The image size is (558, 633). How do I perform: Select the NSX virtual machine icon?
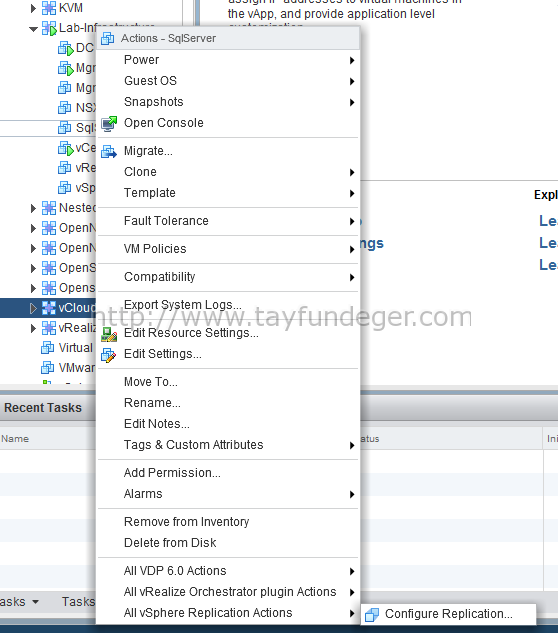click(65, 107)
